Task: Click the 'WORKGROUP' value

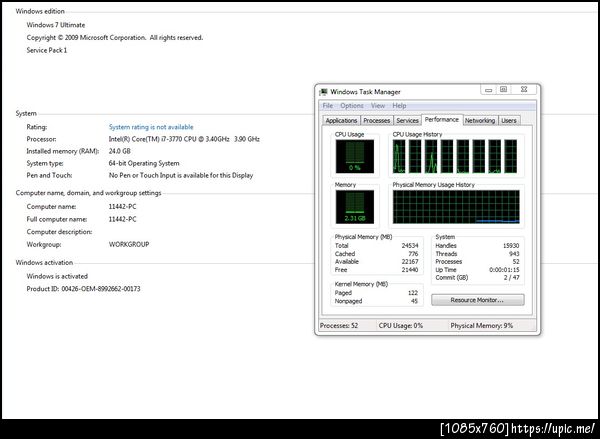Action: click(x=129, y=244)
